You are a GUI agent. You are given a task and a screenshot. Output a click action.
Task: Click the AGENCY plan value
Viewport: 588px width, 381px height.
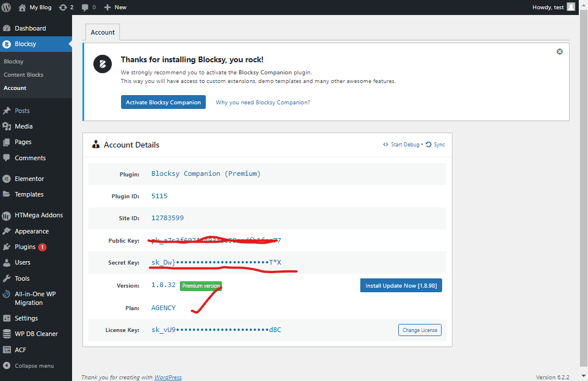pos(164,308)
